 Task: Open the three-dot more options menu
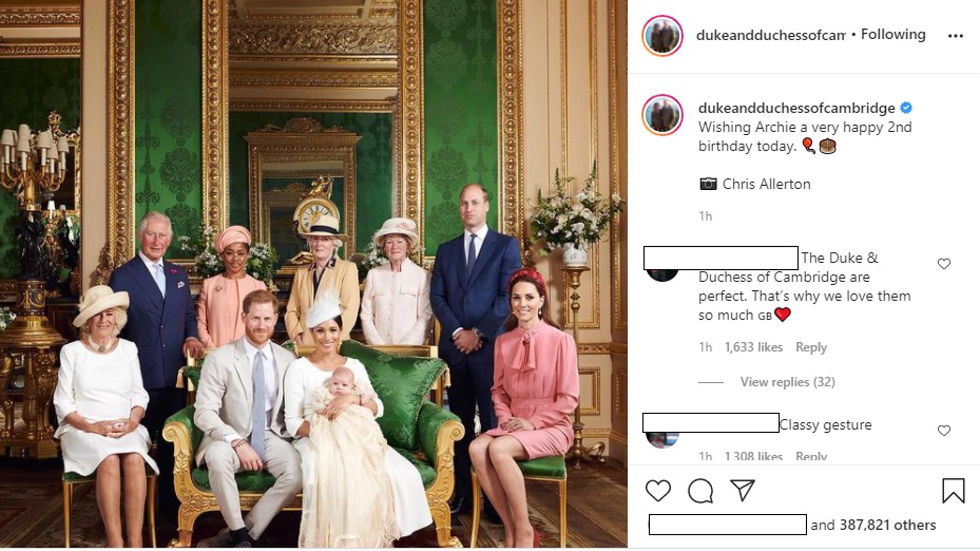pos(955,36)
